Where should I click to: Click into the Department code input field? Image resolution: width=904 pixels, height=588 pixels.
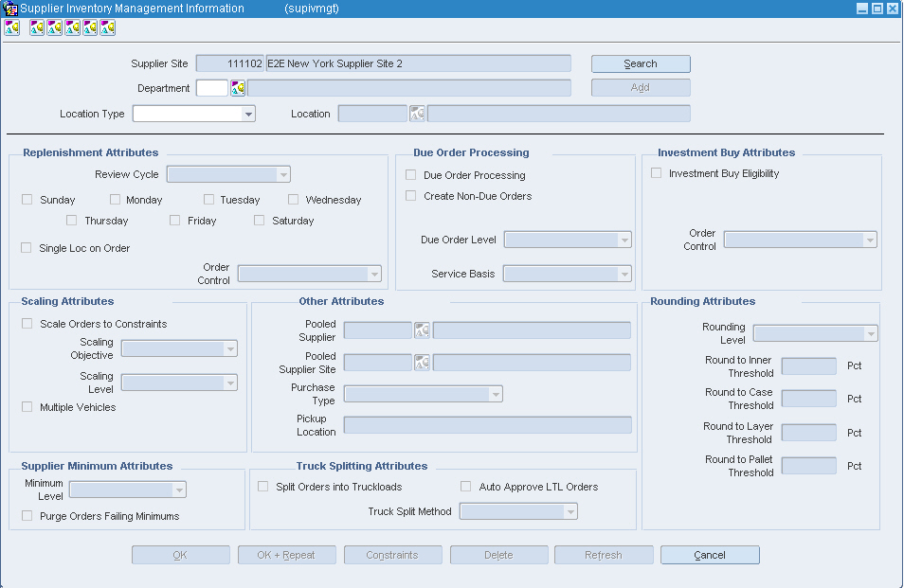point(212,88)
